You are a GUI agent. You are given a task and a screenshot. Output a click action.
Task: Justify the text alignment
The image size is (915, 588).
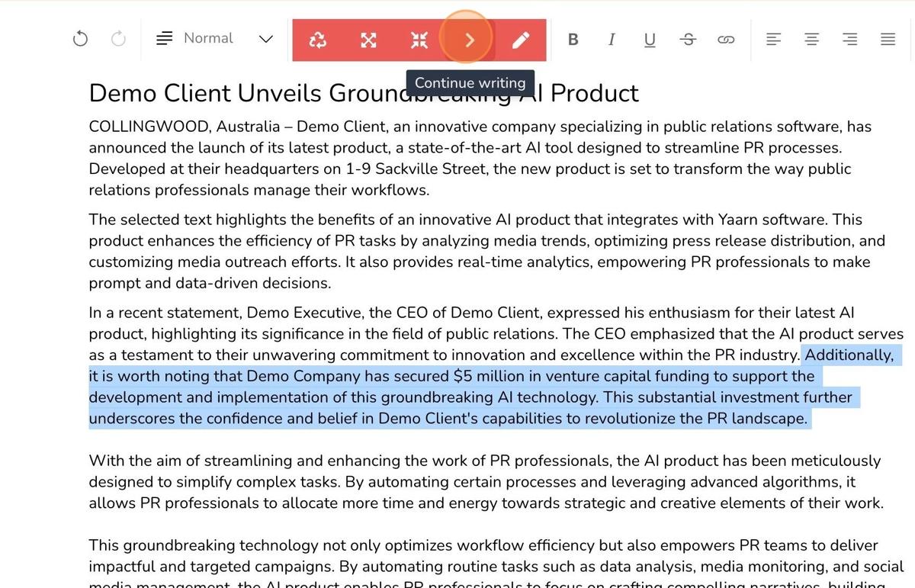click(888, 40)
